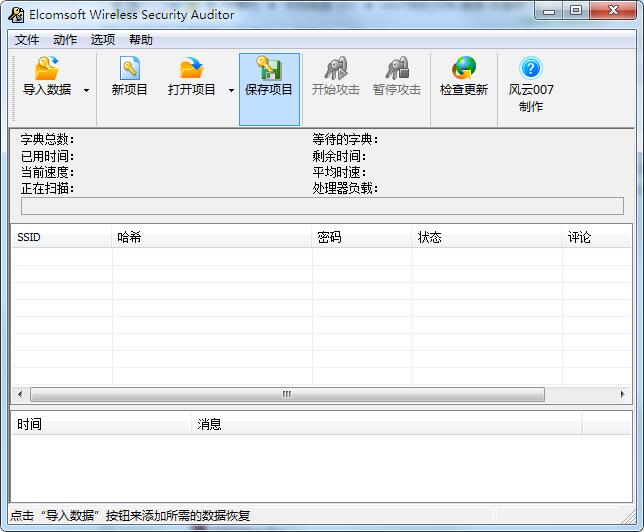Maximize the Wireless Security Auditor window
Screen dimensions: 644x532
coord(576,11)
